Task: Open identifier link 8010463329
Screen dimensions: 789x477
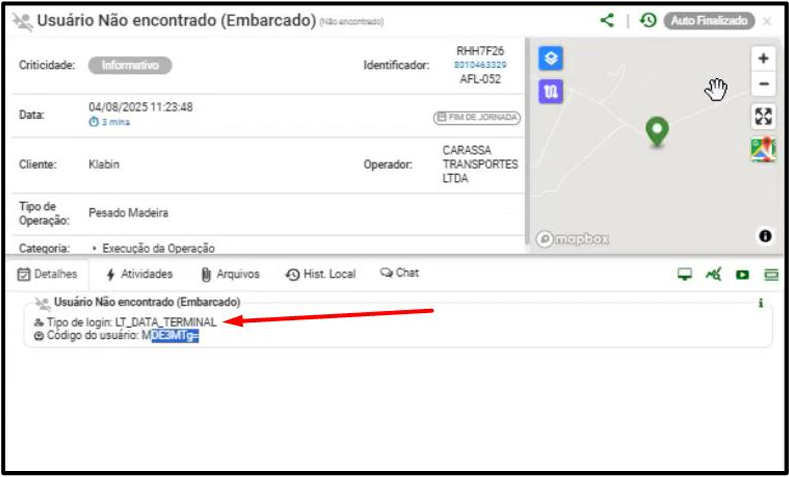Action: click(480, 65)
